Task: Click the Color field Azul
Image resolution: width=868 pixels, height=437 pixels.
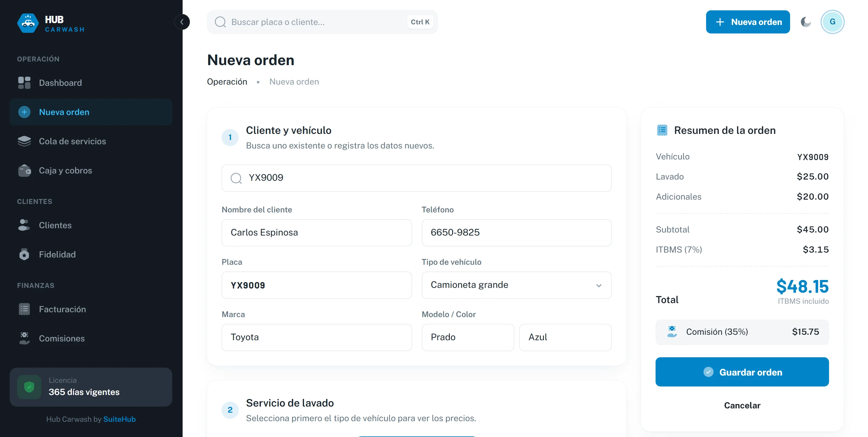Action: click(565, 337)
